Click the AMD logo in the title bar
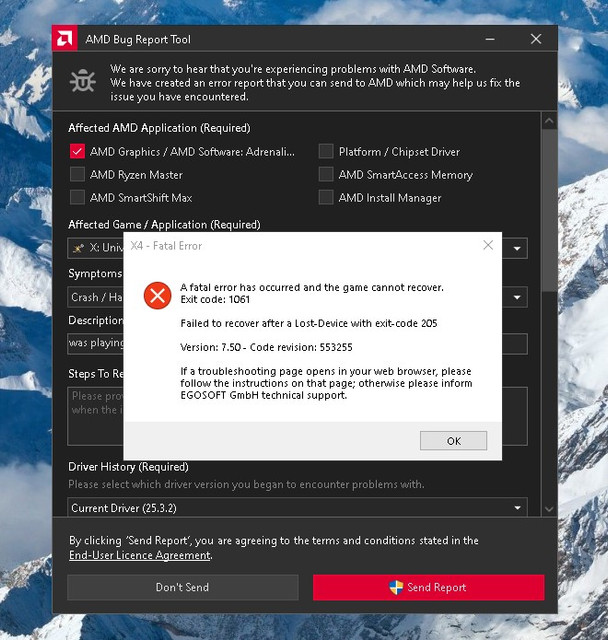 (64, 39)
